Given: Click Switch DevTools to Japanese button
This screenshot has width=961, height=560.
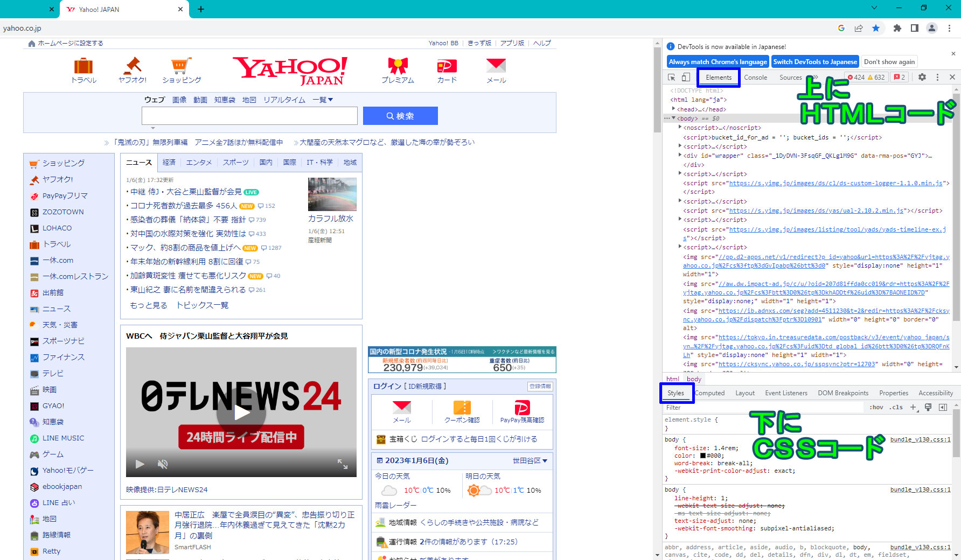Looking at the screenshot, I should tap(815, 62).
